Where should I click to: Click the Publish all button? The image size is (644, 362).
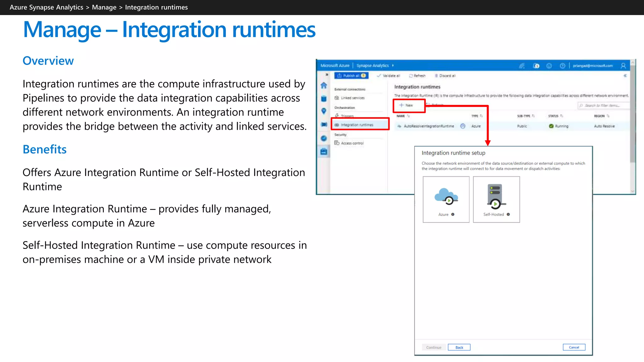point(351,76)
